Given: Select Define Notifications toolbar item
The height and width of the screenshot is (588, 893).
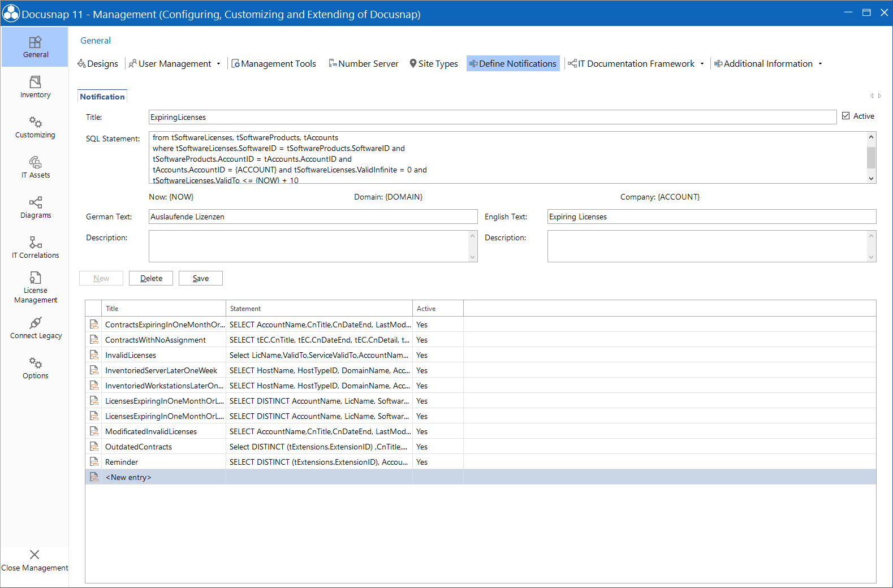Looking at the screenshot, I should coord(513,63).
